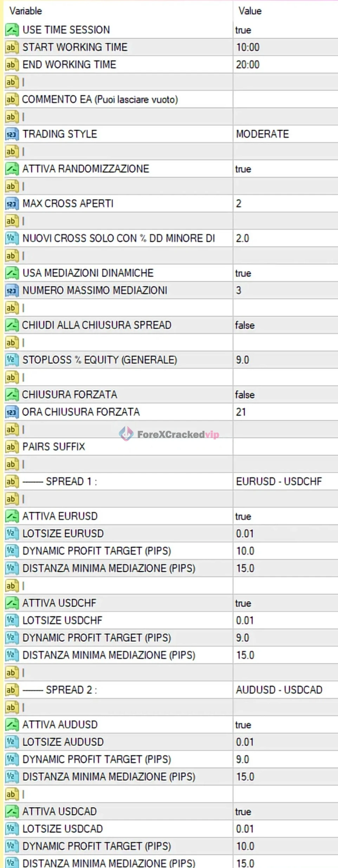The image size is (338, 868).
Task: Click the END WORKING TIME value 20:00
Action: tap(248, 65)
